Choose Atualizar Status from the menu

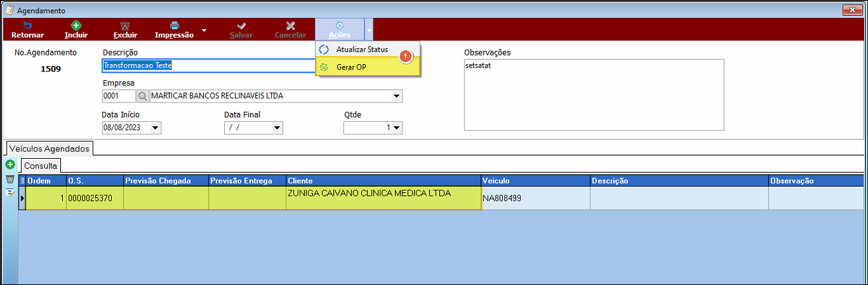click(x=367, y=50)
